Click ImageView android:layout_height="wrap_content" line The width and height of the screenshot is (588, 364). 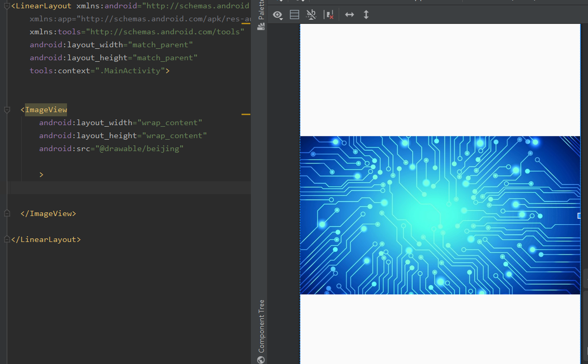tap(123, 136)
